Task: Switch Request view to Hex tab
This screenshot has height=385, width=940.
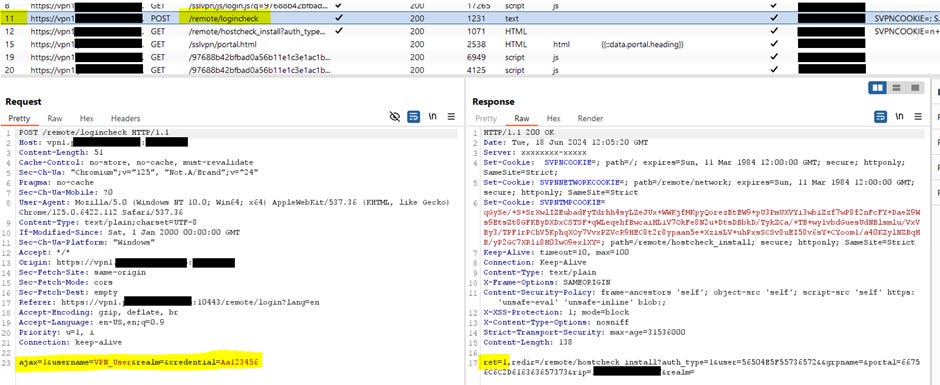Action: 87,119
